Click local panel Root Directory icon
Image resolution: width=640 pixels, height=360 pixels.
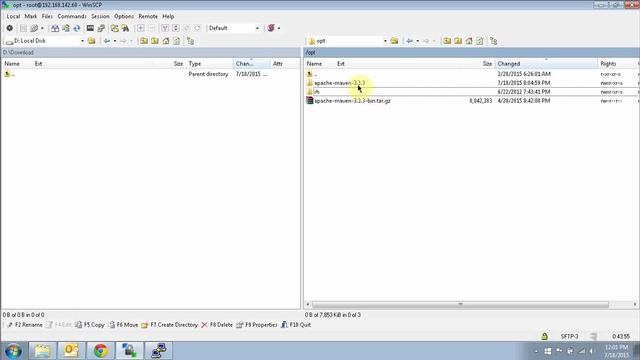tap(155, 41)
